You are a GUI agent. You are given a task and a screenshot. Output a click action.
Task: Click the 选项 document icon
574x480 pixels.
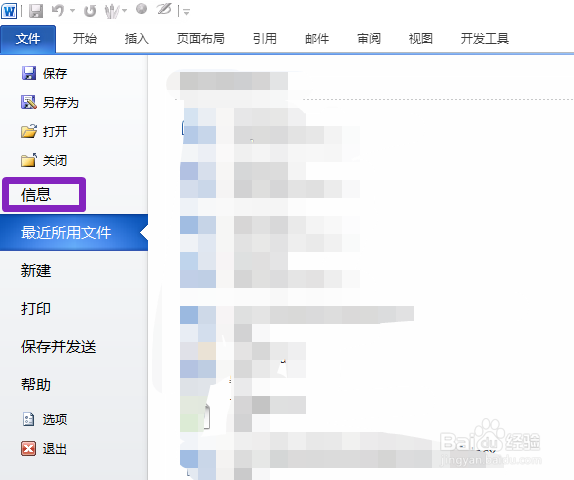29,419
